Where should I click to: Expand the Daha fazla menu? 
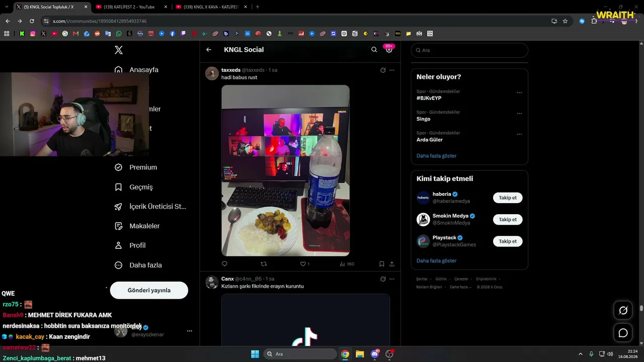point(138,265)
